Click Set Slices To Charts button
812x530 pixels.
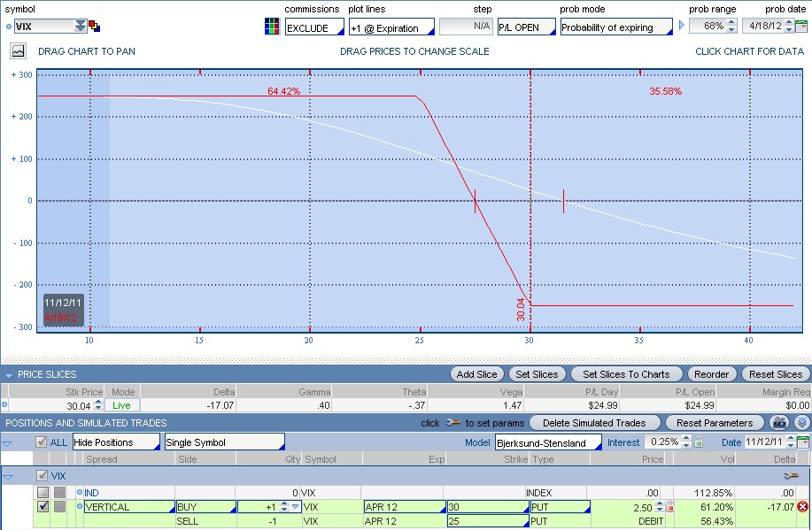pyautogui.click(x=625, y=373)
